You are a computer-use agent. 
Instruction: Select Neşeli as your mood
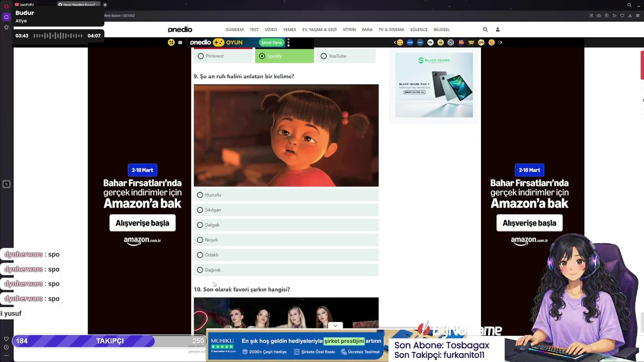coord(286,240)
